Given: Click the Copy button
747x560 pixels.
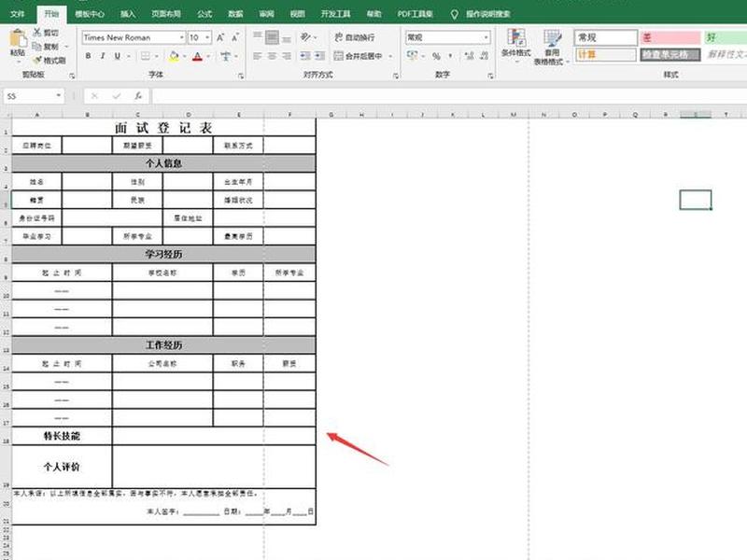Looking at the screenshot, I should [45, 46].
